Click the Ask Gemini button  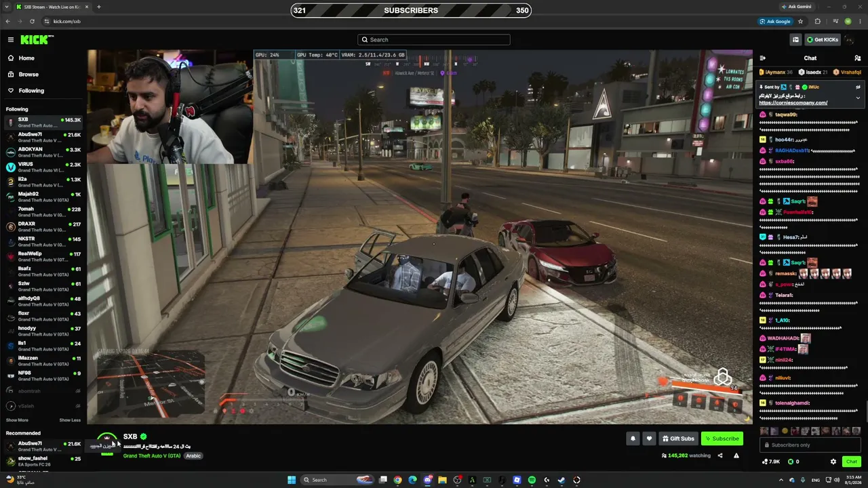coord(796,7)
